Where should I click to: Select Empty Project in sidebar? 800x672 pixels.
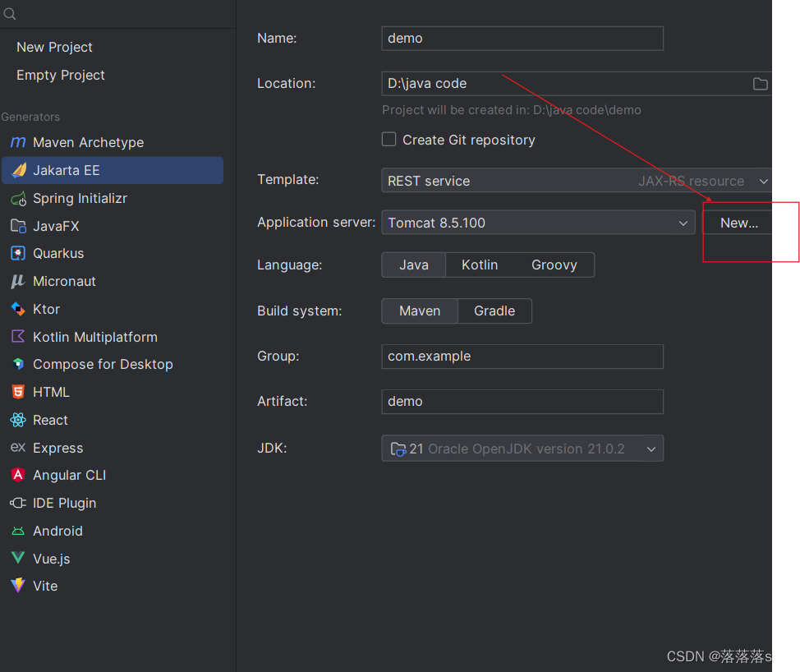[x=61, y=75]
